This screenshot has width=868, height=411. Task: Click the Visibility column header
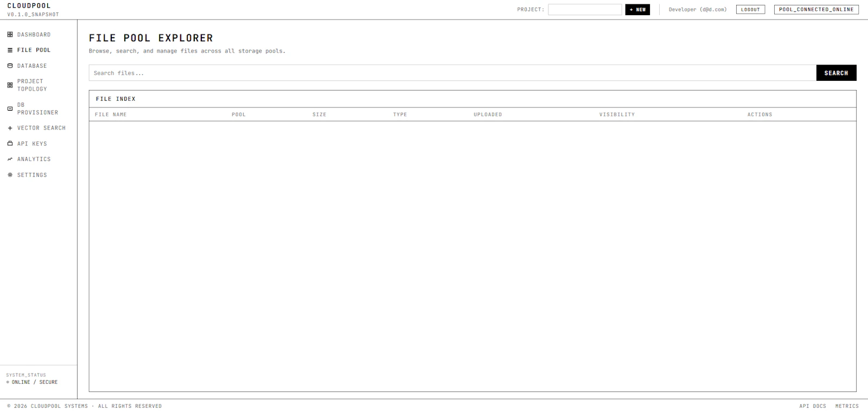click(617, 114)
